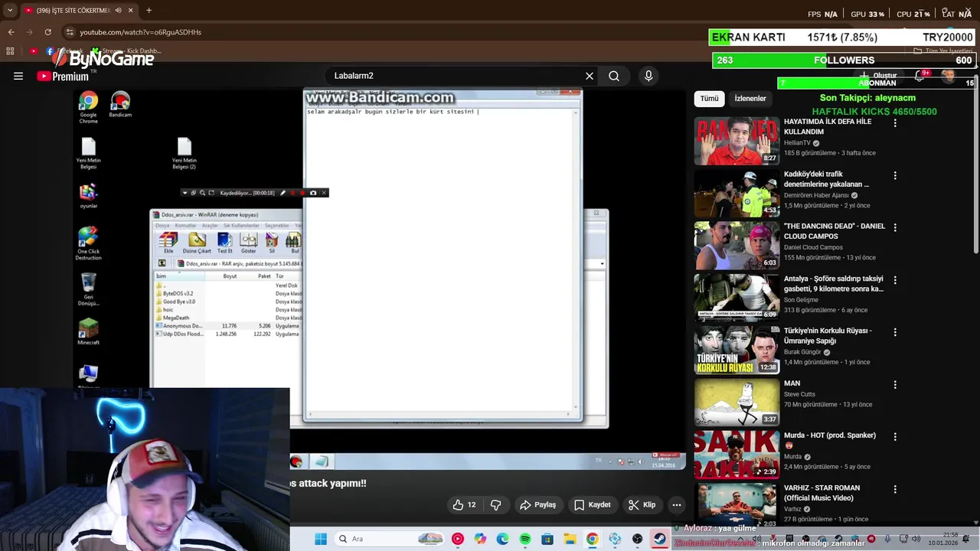Open the Chrome apps grid shortcut

pos(10,51)
